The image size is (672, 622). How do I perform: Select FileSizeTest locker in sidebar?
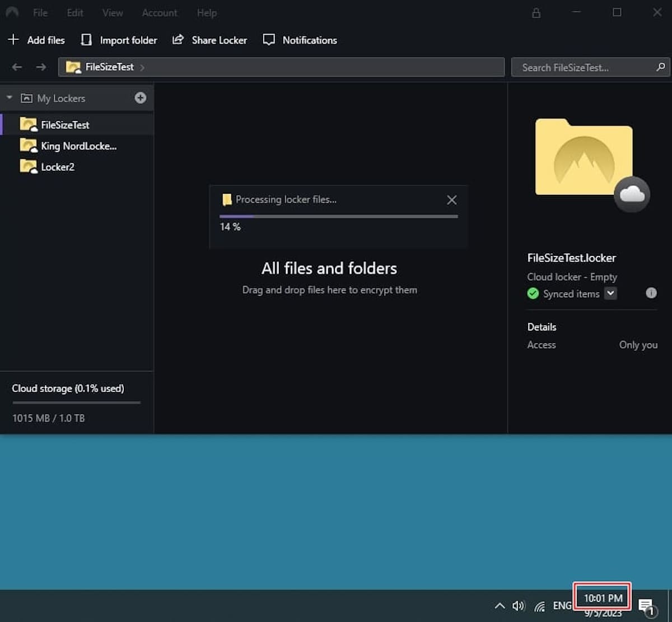77,124
